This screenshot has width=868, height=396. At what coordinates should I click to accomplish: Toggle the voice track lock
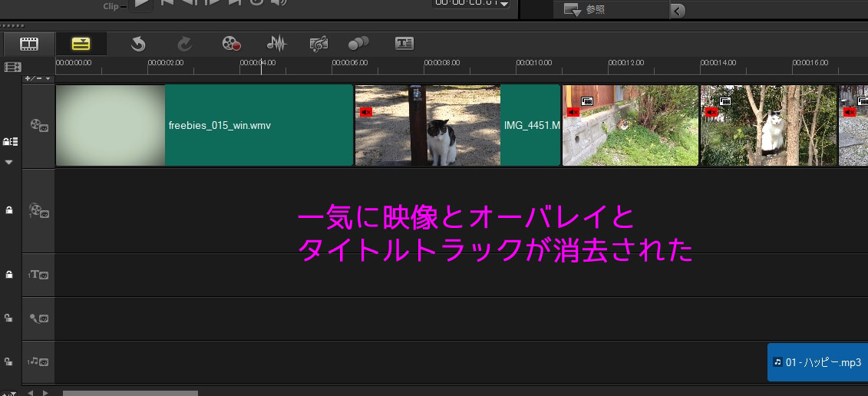9,318
